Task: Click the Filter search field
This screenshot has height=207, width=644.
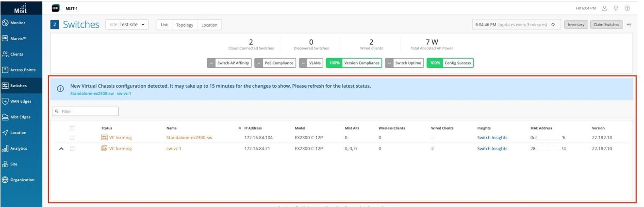Action: pyautogui.click(x=85, y=111)
